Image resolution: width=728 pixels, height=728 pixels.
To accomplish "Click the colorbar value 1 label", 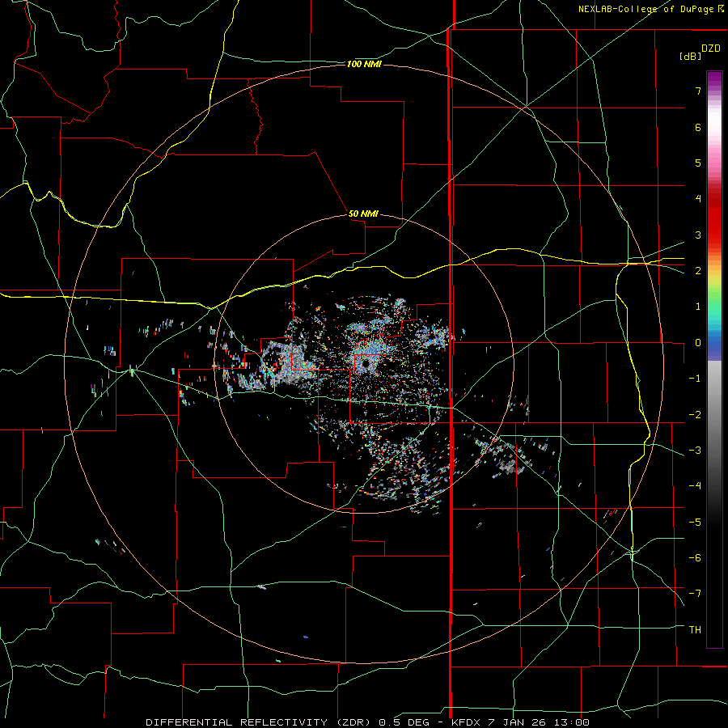I will (698, 307).
